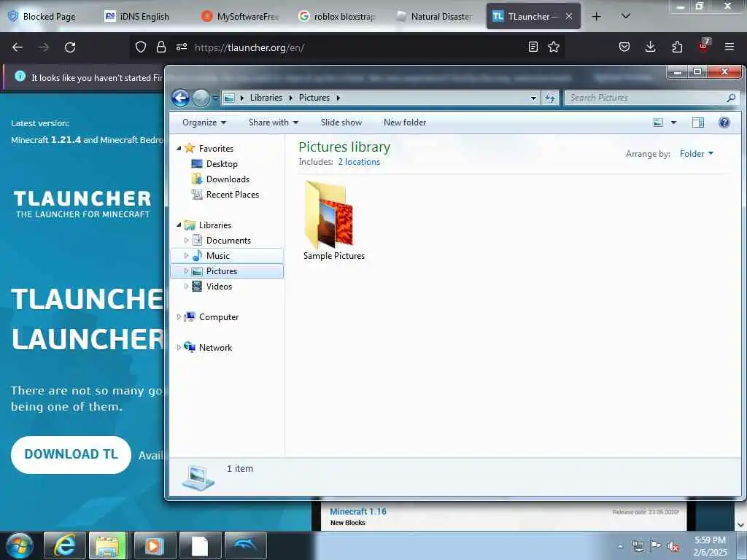
Task: Expand the Network node
Action: point(179,348)
